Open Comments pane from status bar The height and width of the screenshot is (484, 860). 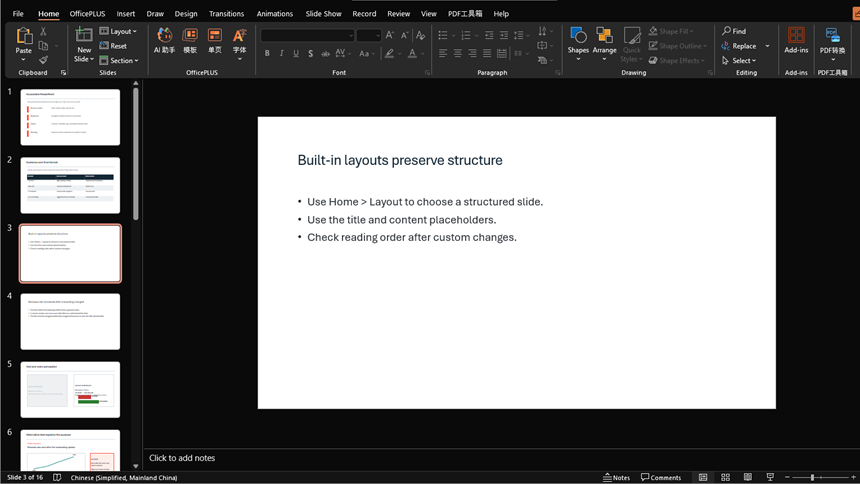661,477
